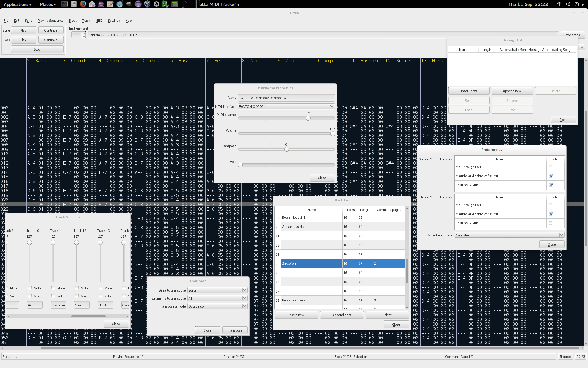Open the Playing Sequence menu
Screen dimensions: 588x368
[x=51, y=21]
